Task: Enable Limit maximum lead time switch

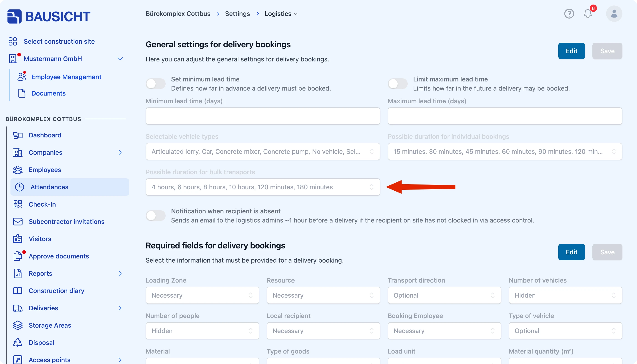Action: pyautogui.click(x=397, y=83)
